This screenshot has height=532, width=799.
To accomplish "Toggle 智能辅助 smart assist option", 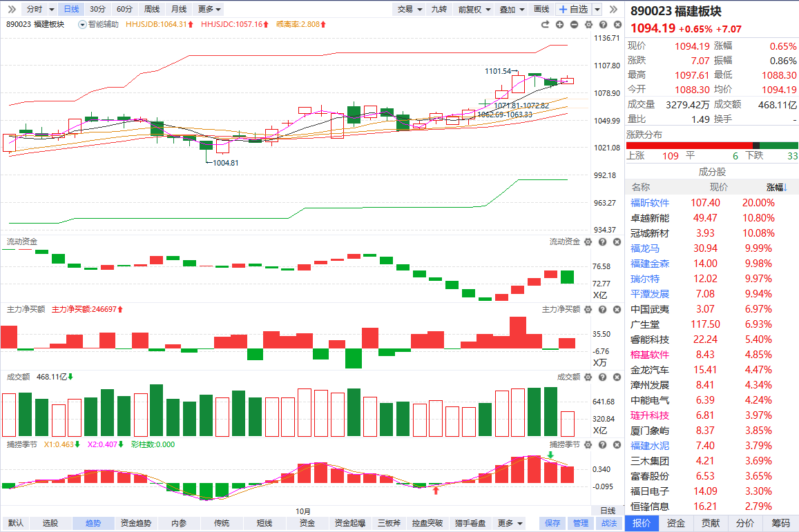I will point(99,24).
